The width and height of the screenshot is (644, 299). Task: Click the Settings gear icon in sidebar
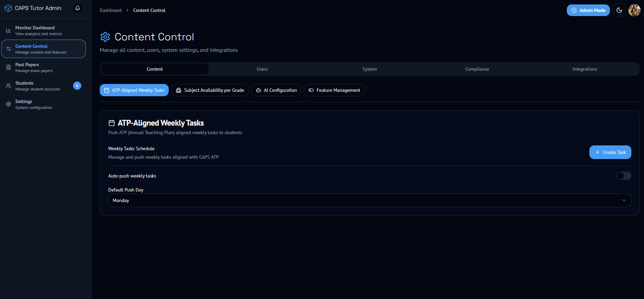9,104
